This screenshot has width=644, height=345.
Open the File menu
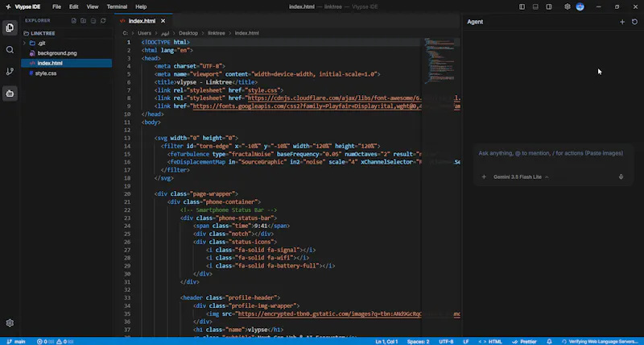pyautogui.click(x=56, y=6)
